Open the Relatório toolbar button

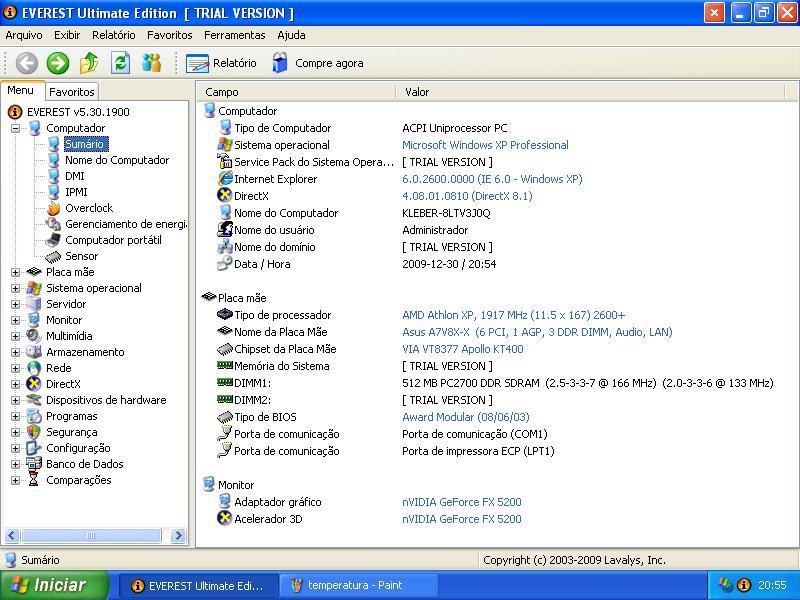coord(221,63)
